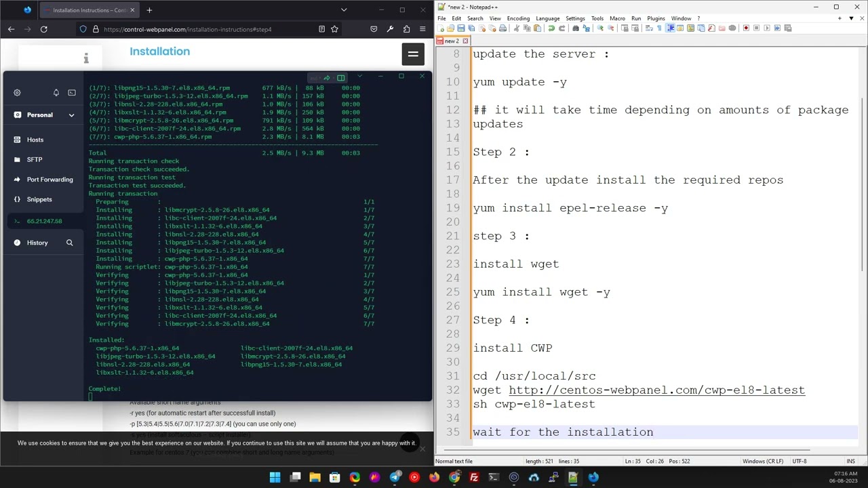Open Find binoculars icon in Notepad++
The height and width of the screenshot is (488, 868).
576,28
